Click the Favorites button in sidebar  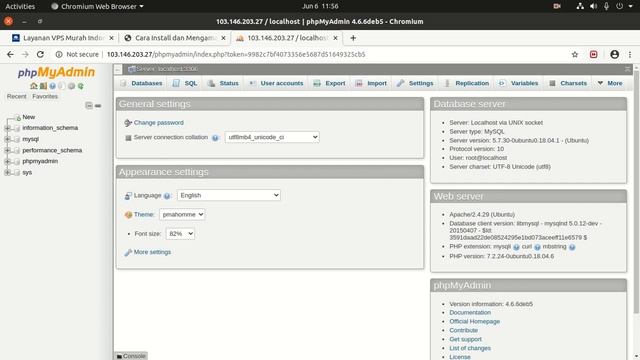[x=45, y=96]
